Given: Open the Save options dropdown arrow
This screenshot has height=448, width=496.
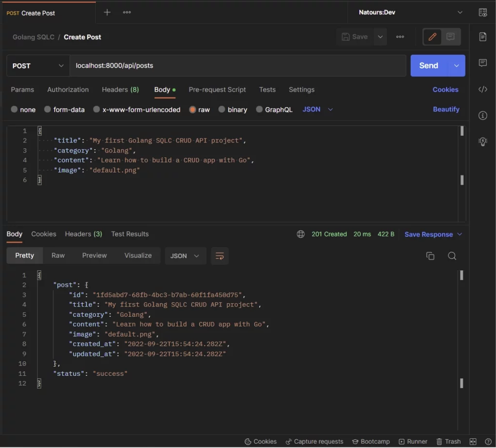Looking at the screenshot, I should coord(380,37).
